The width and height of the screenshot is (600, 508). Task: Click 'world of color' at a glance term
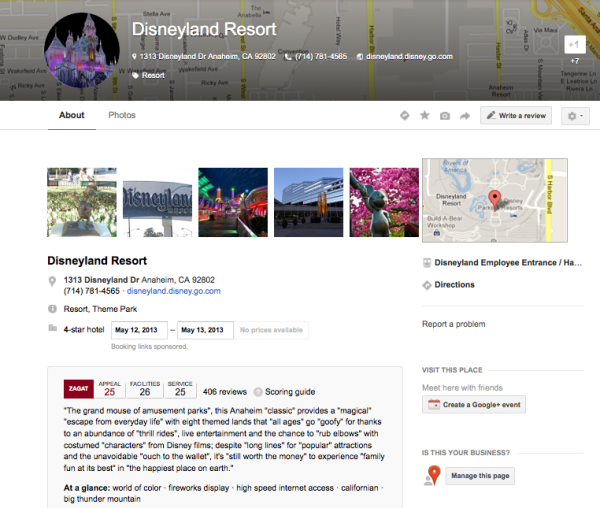(x=137, y=488)
